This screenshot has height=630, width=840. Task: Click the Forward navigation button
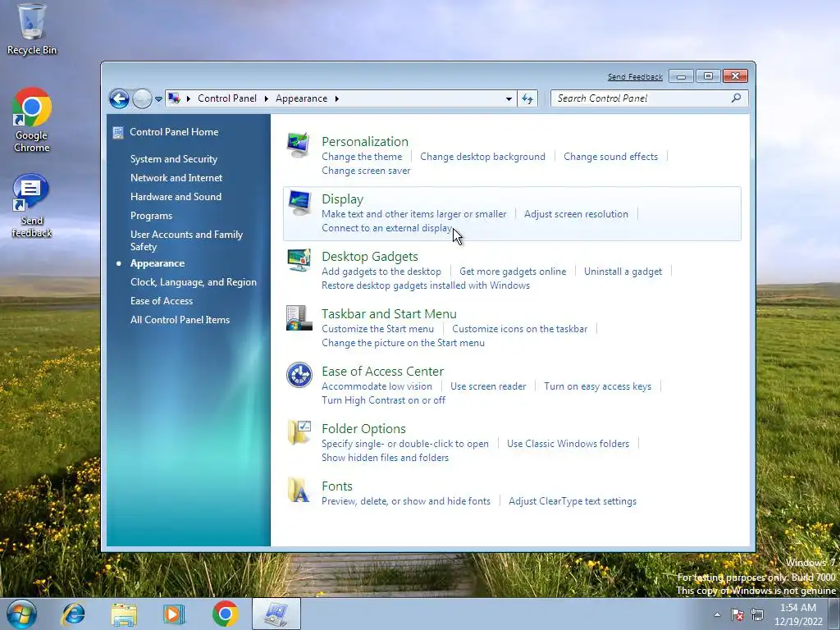coord(142,98)
